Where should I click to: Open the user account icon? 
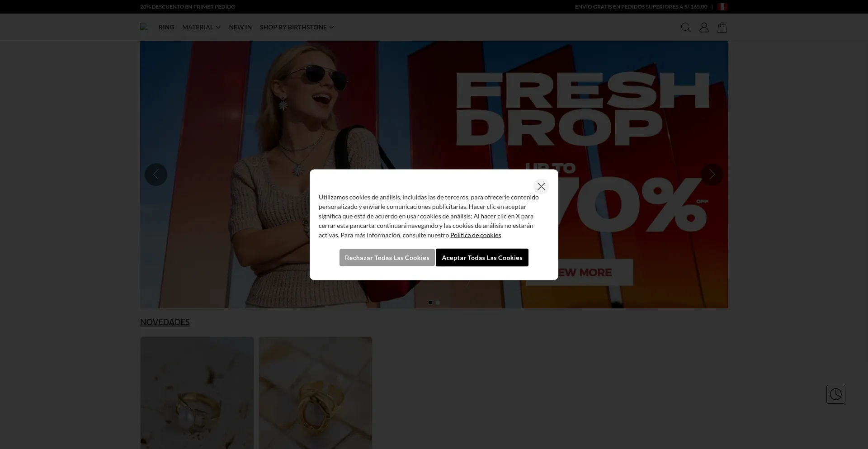pyautogui.click(x=704, y=28)
